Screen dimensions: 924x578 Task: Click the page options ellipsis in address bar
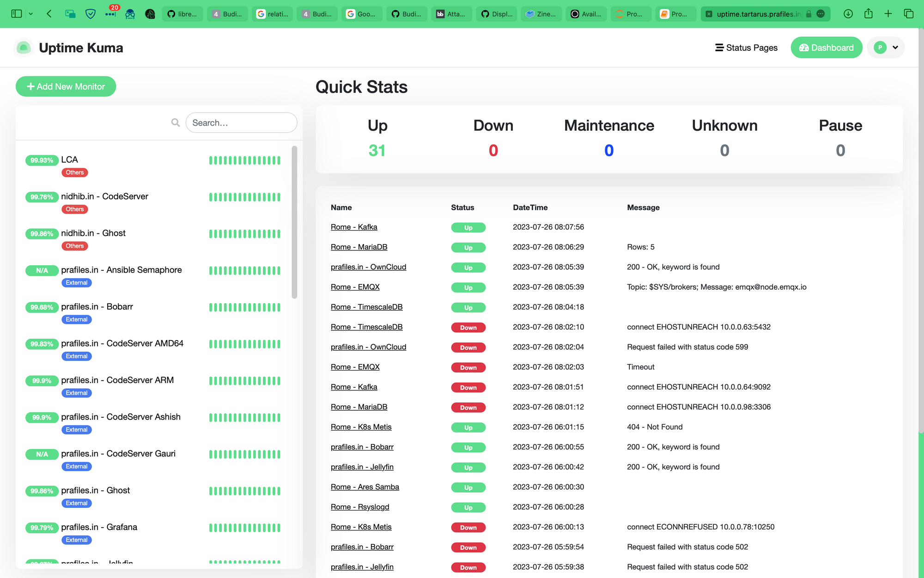pos(821,14)
